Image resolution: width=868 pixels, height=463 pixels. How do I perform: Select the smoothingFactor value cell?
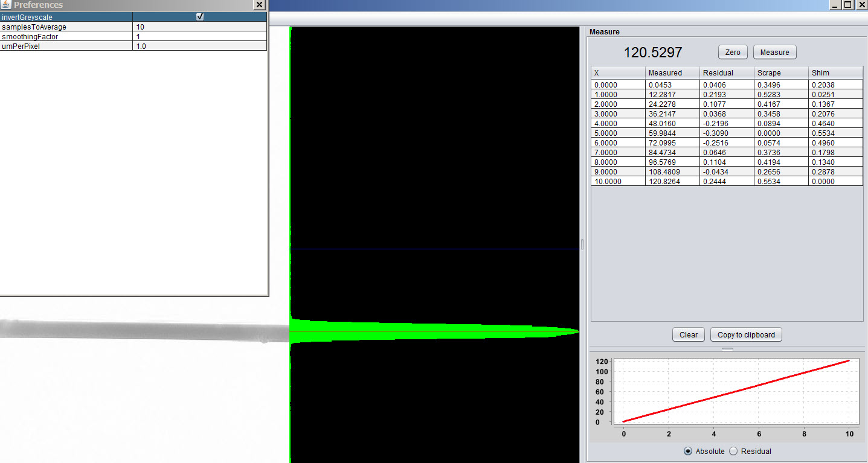point(199,36)
